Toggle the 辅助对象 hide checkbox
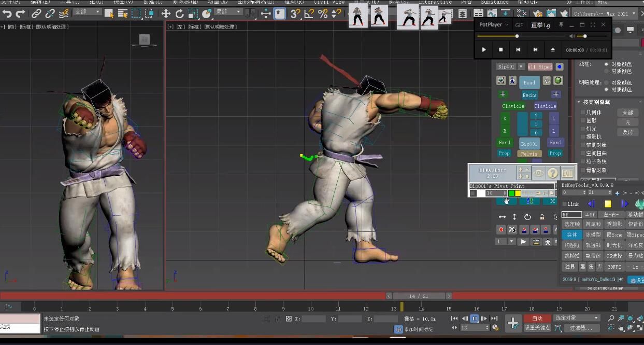The width and height of the screenshot is (644, 345). point(583,145)
